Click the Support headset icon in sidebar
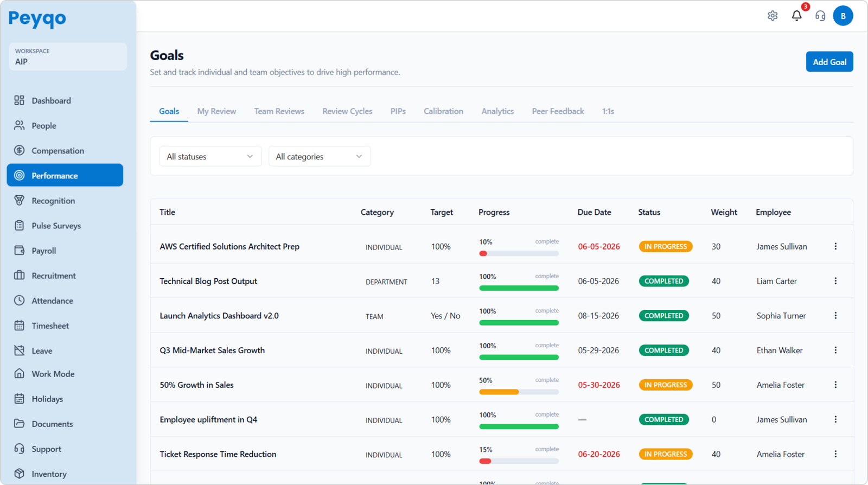The height and width of the screenshot is (485, 868). 20,449
